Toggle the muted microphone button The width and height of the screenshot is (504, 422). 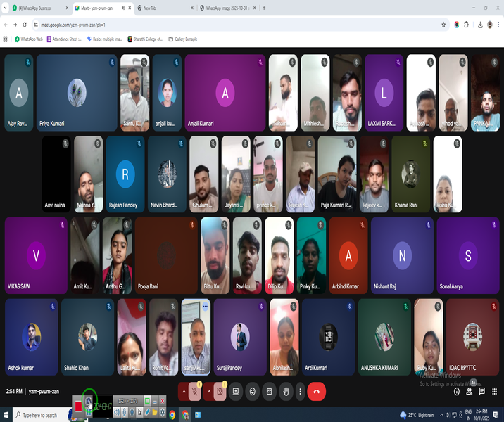click(196, 392)
